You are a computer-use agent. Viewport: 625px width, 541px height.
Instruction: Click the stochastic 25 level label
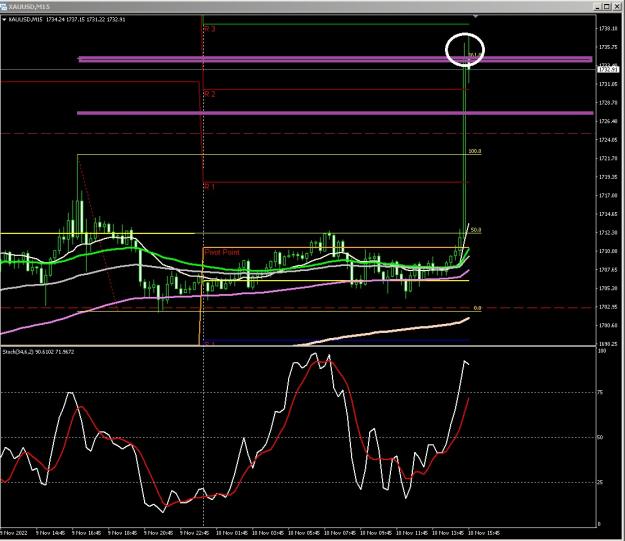click(601, 482)
